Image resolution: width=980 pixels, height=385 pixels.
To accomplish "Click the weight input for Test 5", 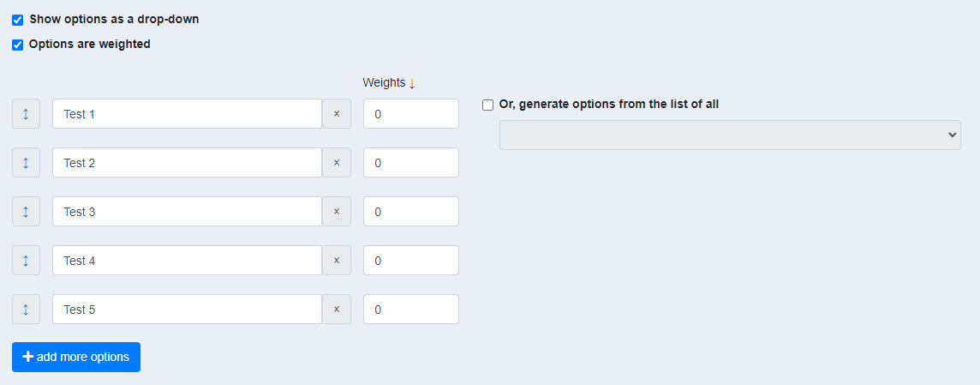I will (x=411, y=310).
